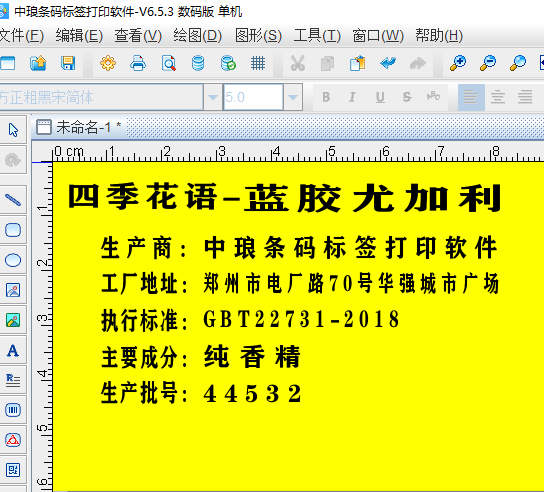Select the red triangle shape tool
This screenshot has height=492, width=544.
coord(13,440)
